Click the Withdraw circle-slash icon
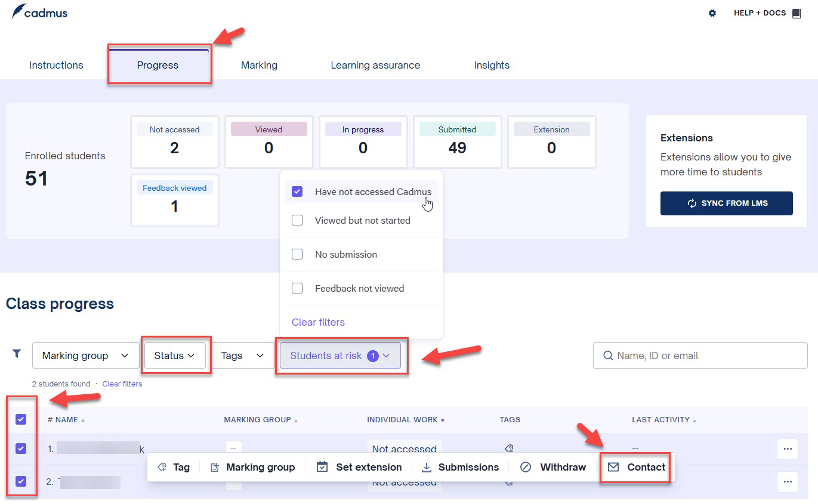The image size is (818, 504). [526, 467]
